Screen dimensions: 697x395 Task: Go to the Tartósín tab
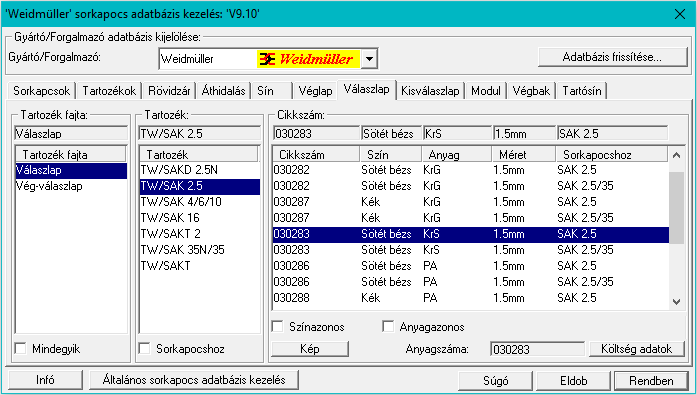(581, 91)
